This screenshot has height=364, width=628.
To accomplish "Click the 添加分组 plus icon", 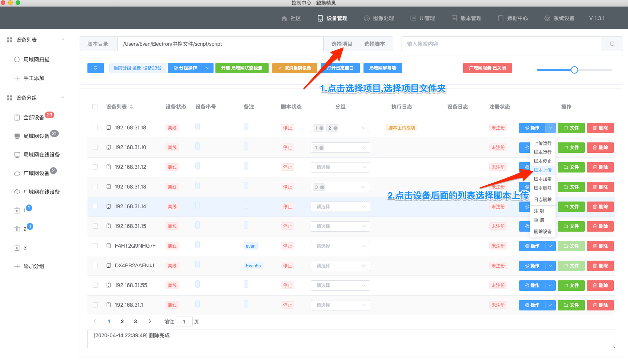I will pyautogui.click(x=17, y=266).
